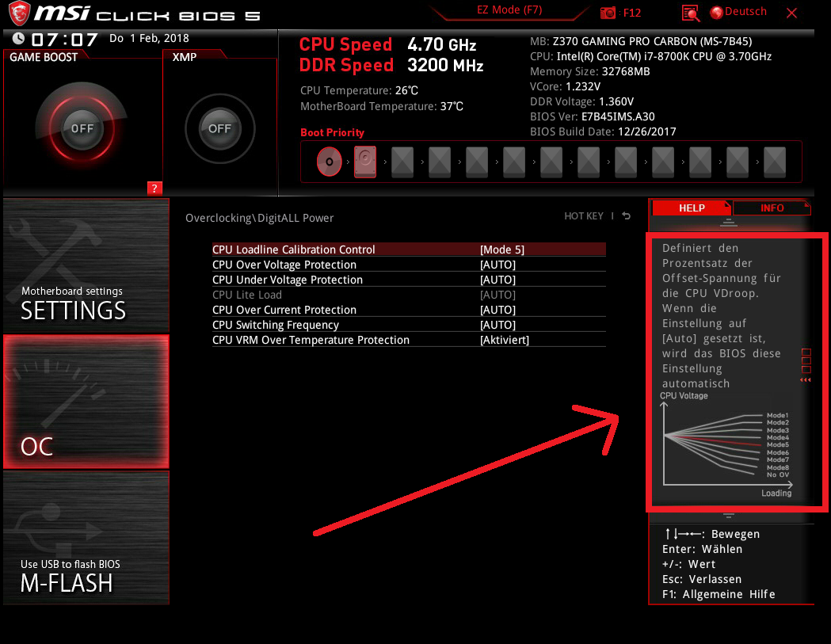
Task: Open the Motherboard SETTINGS section
Action: click(86, 265)
